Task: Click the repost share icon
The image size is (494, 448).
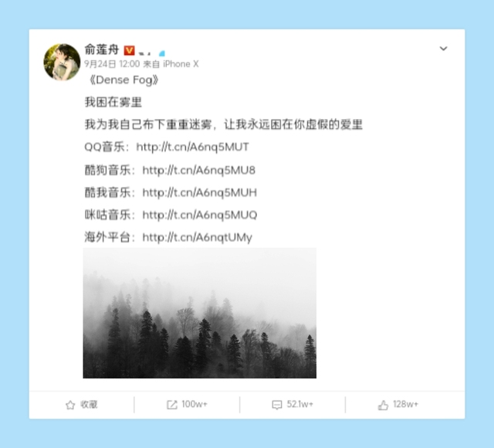Action: pyautogui.click(x=171, y=405)
